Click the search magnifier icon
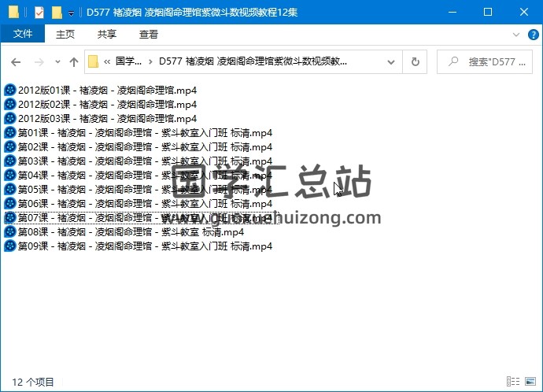The width and height of the screenshot is (543, 392). pos(453,61)
